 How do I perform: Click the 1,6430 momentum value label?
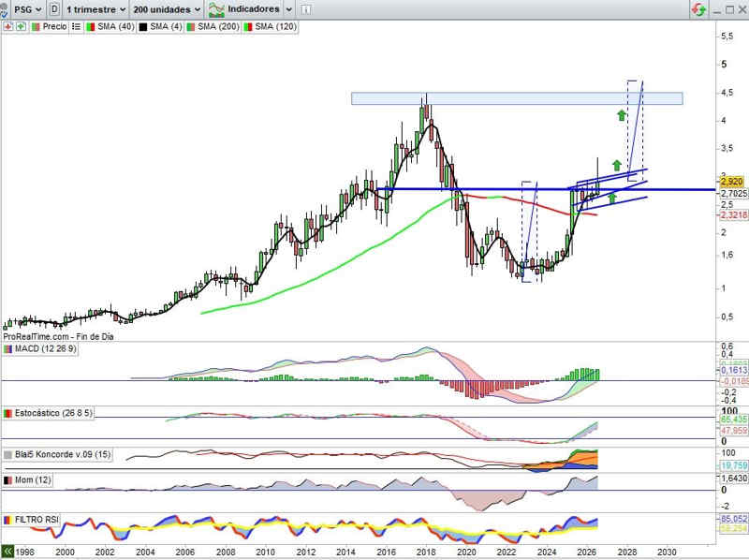click(734, 478)
